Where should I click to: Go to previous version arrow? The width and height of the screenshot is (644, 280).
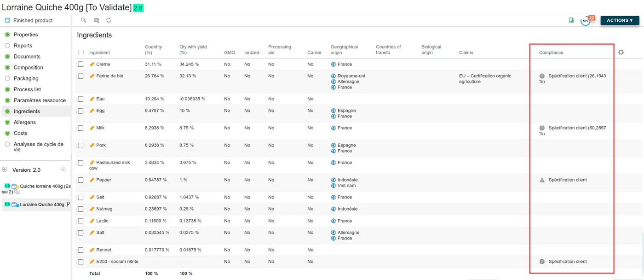[x=5, y=169]
